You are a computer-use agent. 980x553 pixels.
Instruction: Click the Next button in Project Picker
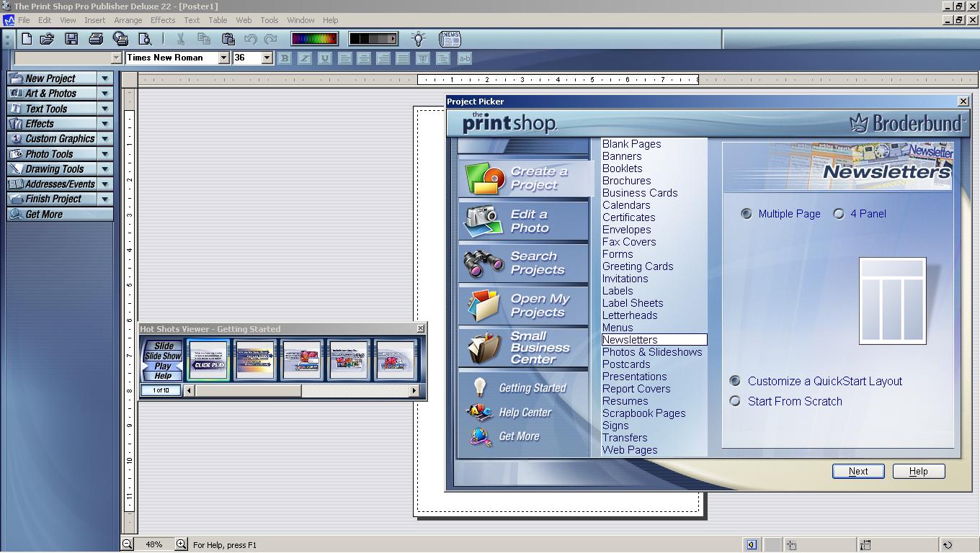[x=858, y=471]
